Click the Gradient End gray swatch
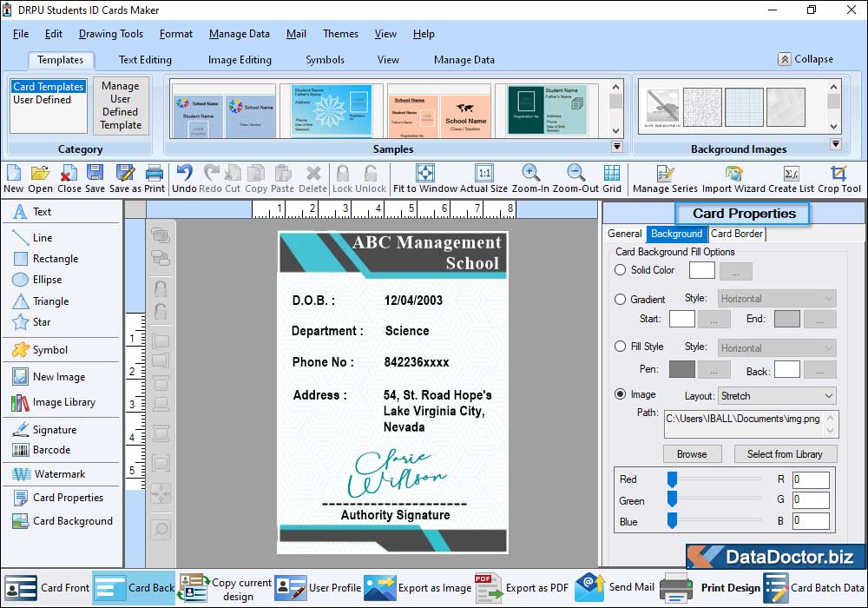The width and height of the screenshot is (868, 608). [786, 319]
